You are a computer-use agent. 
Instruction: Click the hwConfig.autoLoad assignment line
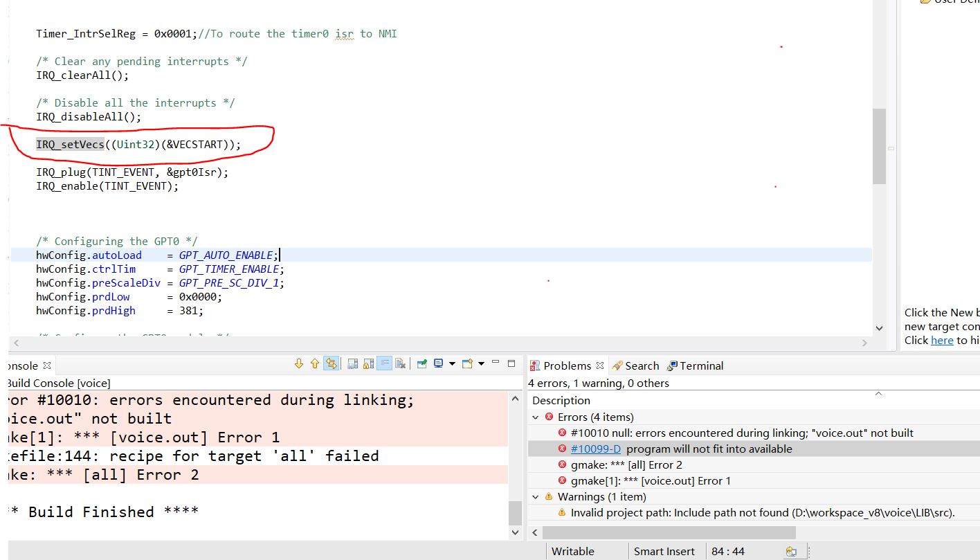click(158, 255)
